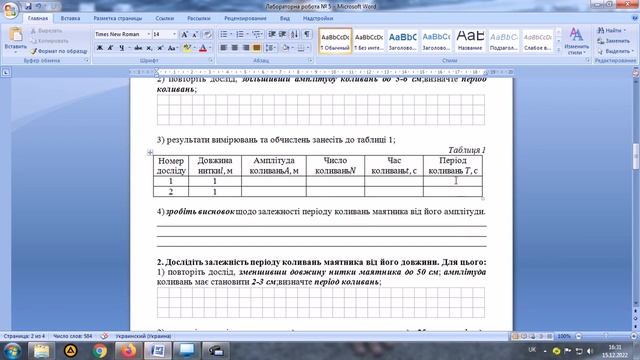Click the Украинский language indicator

click(143, 336)
